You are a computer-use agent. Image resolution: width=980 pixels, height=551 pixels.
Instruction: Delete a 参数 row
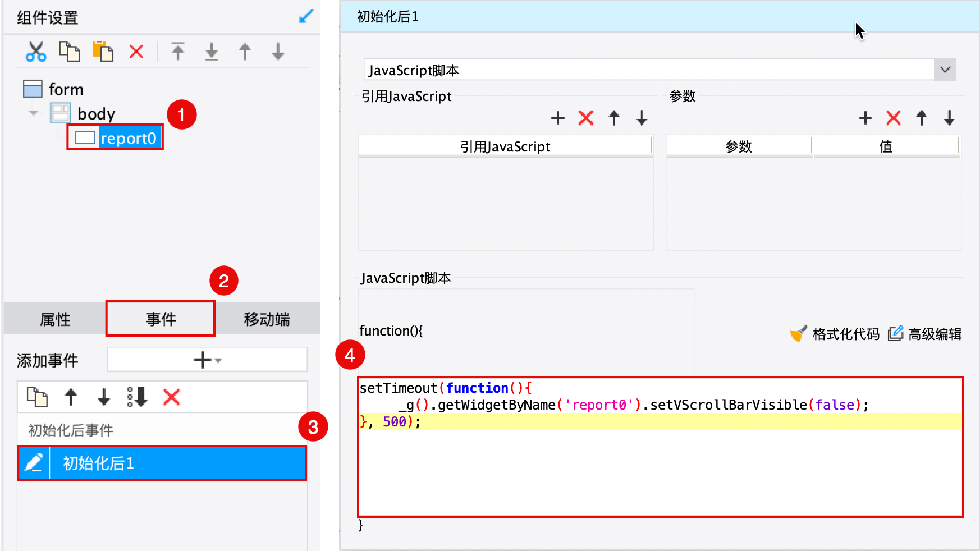click(893, 118)
